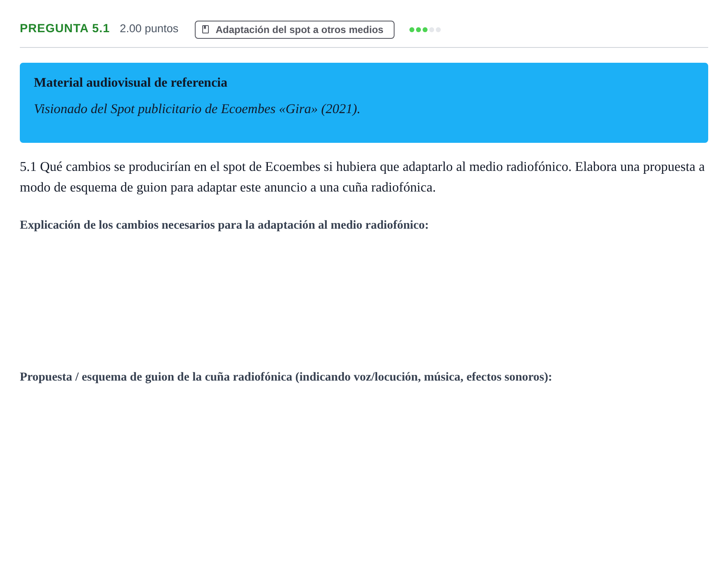This screenshot has width=728, height=568.
Task: Click the 'Propuesta / esquema de guion' heading
Action: [286, 377]
